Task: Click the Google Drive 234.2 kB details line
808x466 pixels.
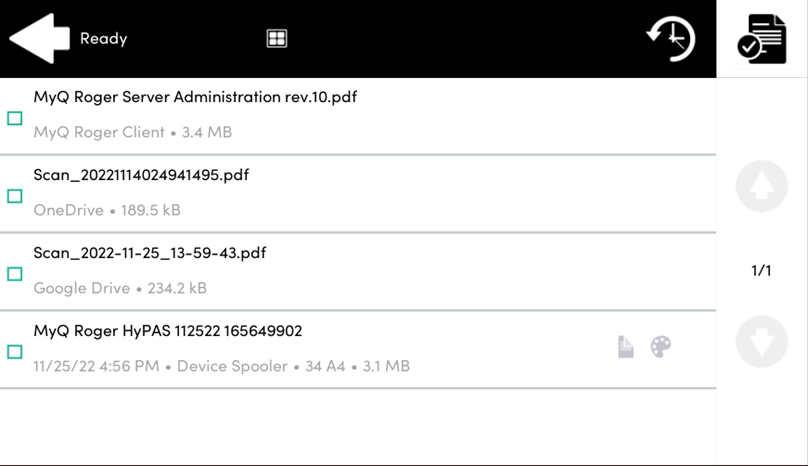Action: point(120,289)
